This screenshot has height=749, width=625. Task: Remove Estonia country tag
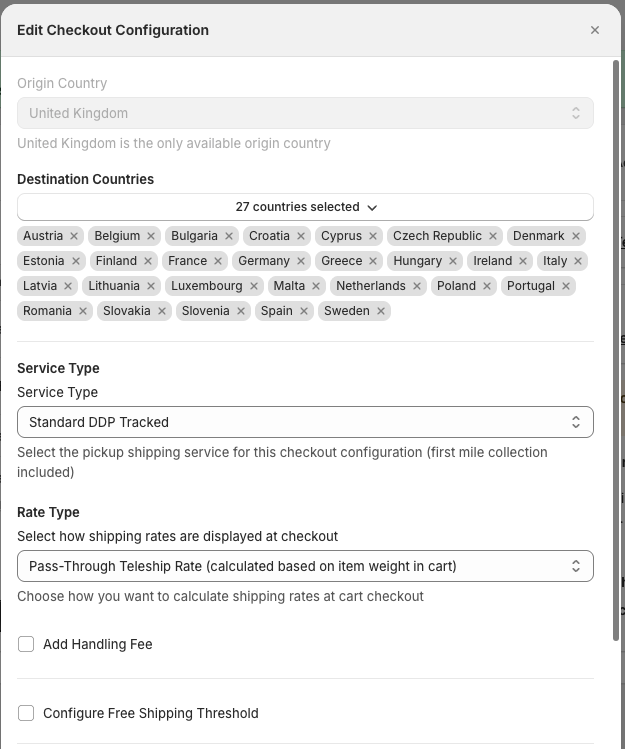pos(76,261)
